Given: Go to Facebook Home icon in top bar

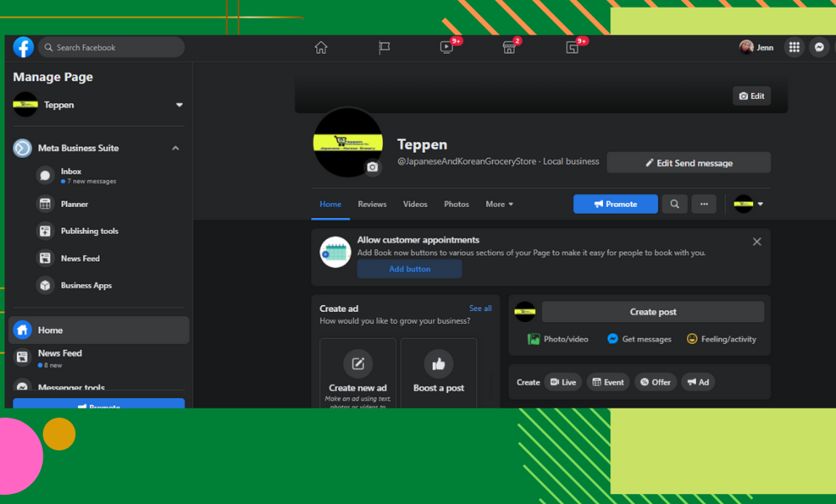Looking at the screenshot, I should click(321, 48).
